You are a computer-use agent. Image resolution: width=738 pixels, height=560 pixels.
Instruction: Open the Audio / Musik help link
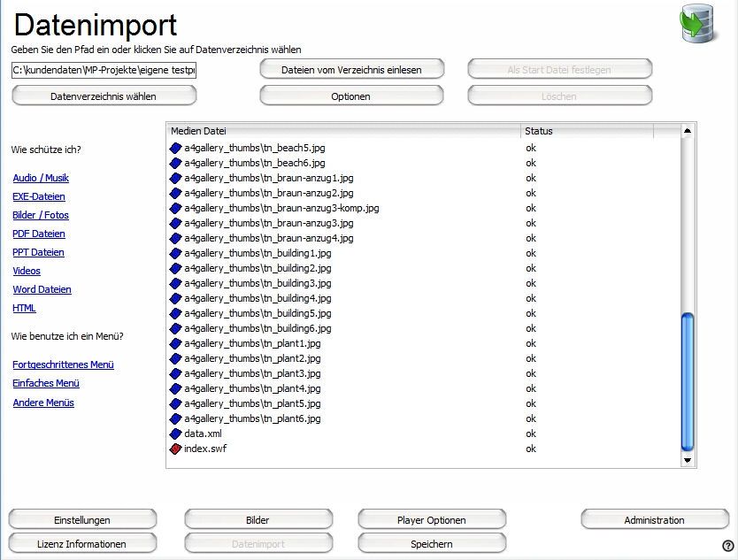click(x=41, y=179)
